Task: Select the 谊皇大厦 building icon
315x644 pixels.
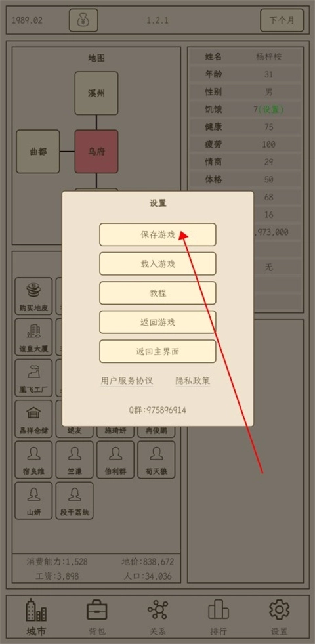Action: (33, 337)
